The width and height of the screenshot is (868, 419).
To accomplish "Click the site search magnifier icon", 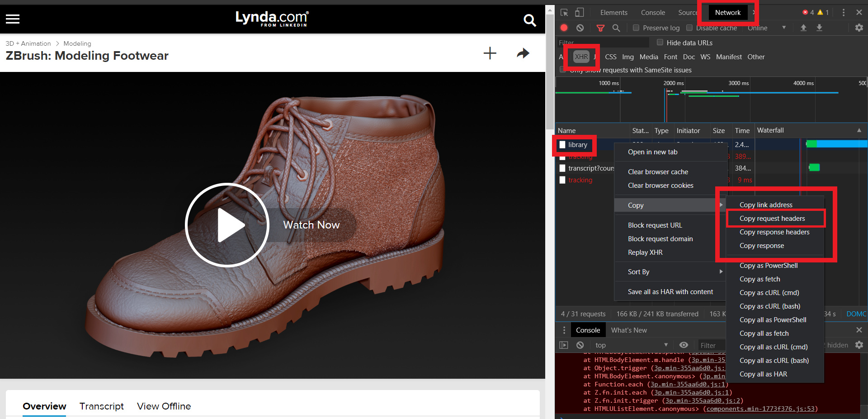I will coord(529,20).
